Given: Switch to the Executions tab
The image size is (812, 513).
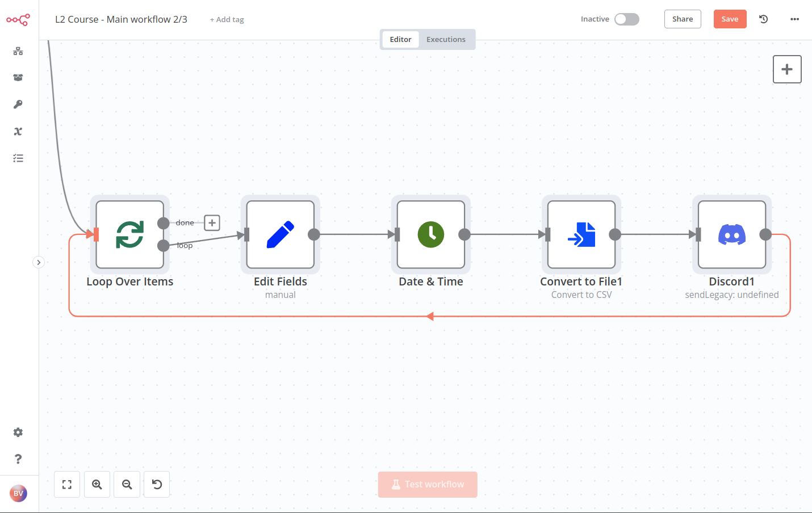Looking at the screenshot, I should click(x=446, y=39).
